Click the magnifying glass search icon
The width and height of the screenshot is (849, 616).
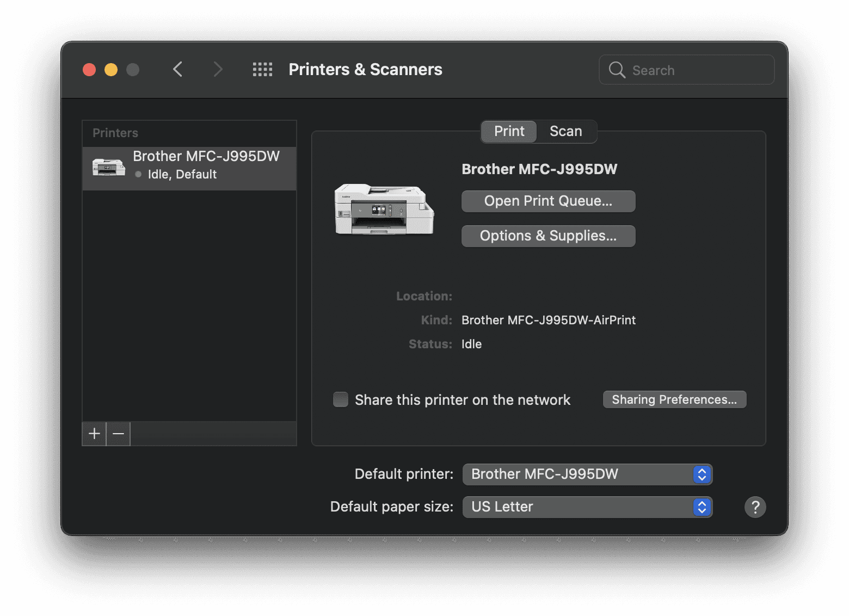(617, 70)
